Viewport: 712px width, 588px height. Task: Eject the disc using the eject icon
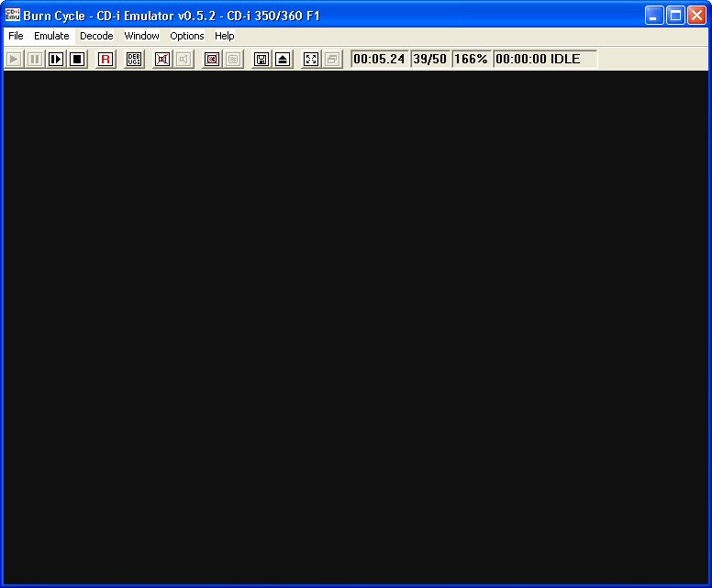coord(283,59)
